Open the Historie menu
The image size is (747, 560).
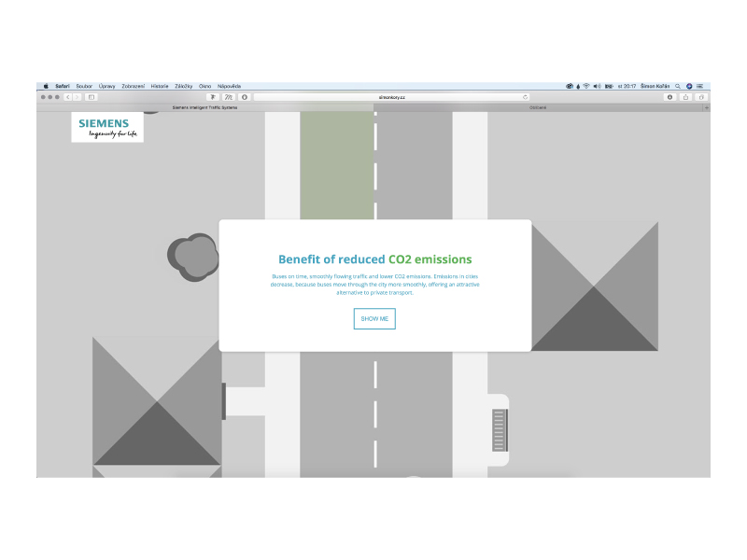160,86
